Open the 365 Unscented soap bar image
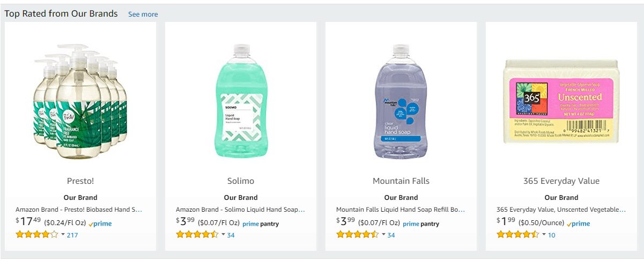Image resolution: width=644 pixels, height=261 pixels. pyautogui.click(x=561, y=101)
